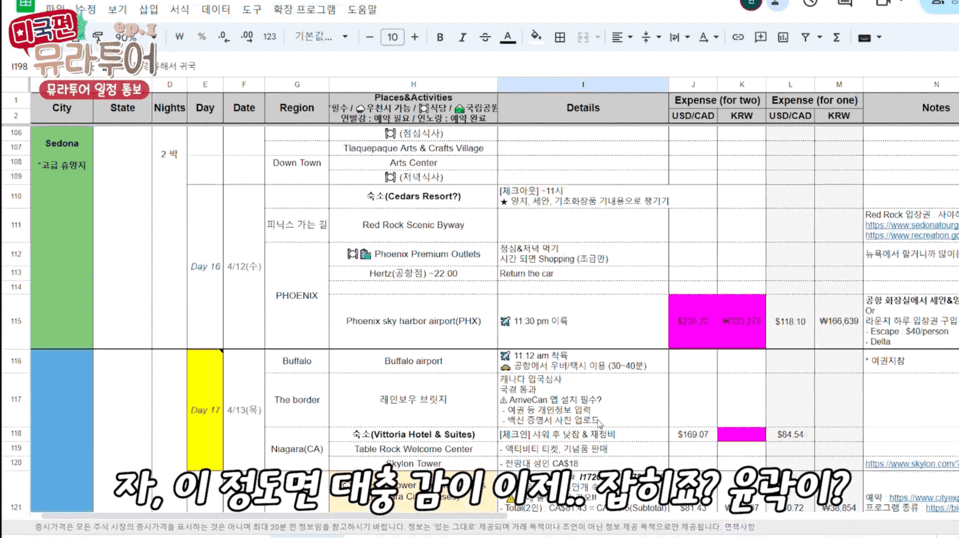Select row 115 header
959x538 pixels.
(x=16, y=321)
